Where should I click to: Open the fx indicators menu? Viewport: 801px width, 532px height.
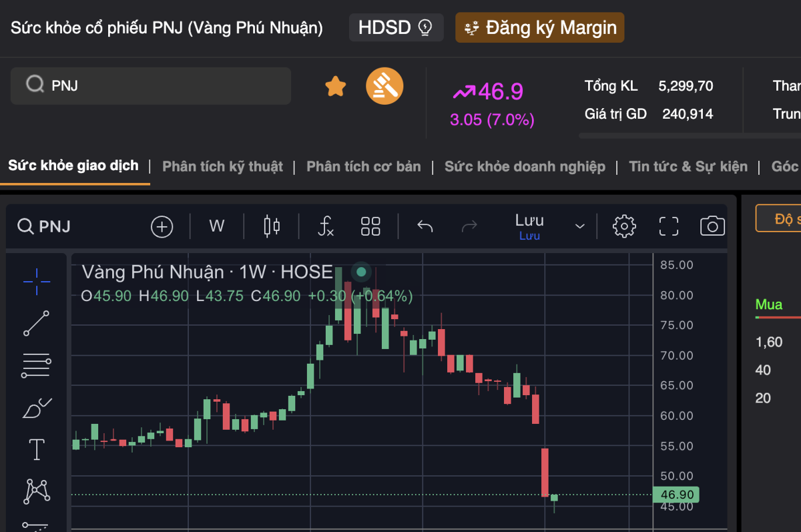tap(325, 226)
